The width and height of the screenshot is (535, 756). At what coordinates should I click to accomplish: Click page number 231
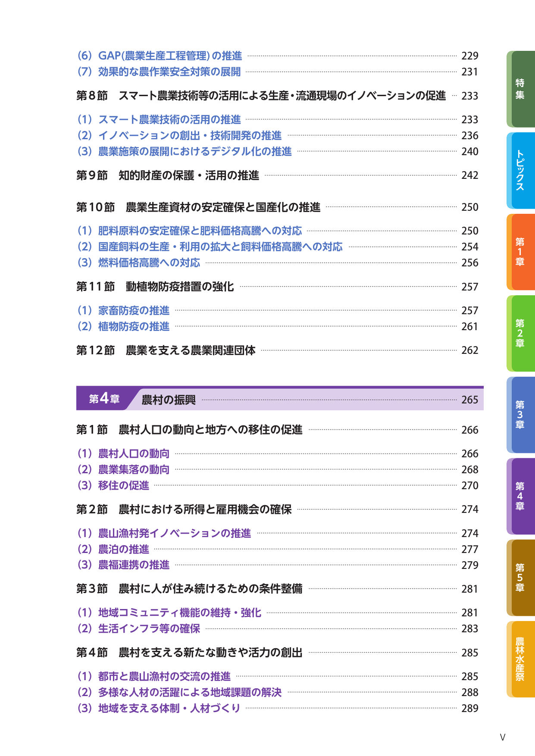pos(470,72)
